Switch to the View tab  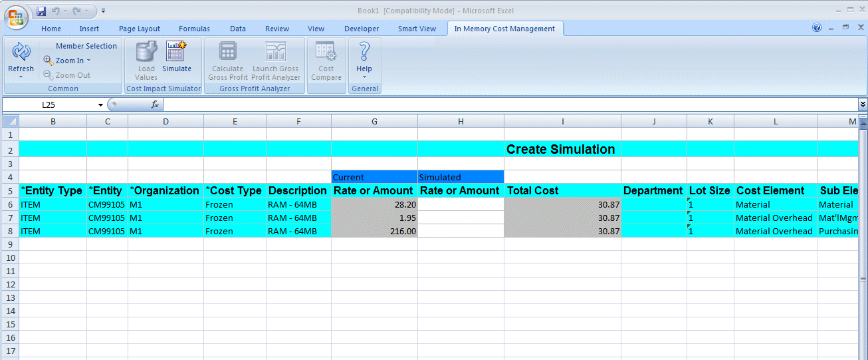tap(316, 29)
